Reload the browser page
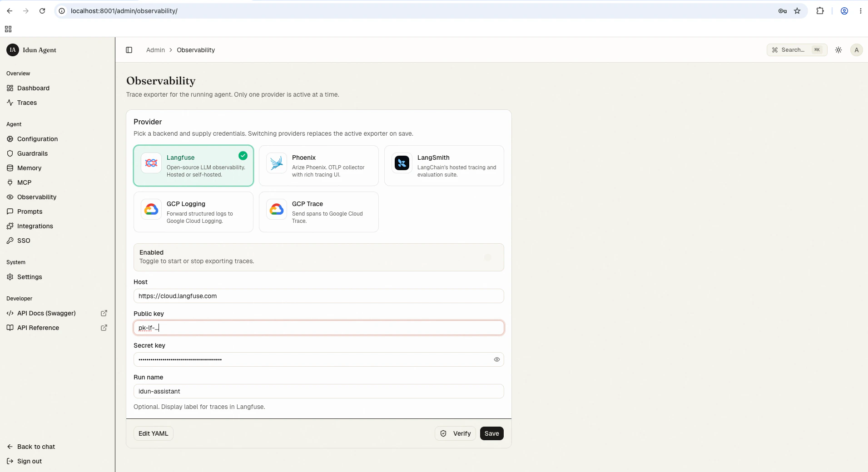The width and height of the screenshot is (868, 472). pyautogui.click(x=42, y=11)
